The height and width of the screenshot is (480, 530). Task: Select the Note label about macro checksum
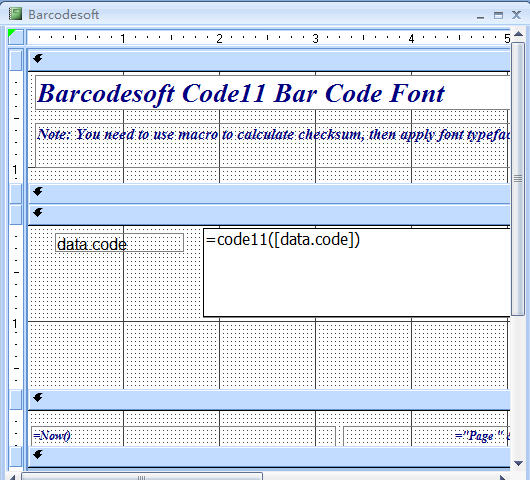[x=272, y=145]
